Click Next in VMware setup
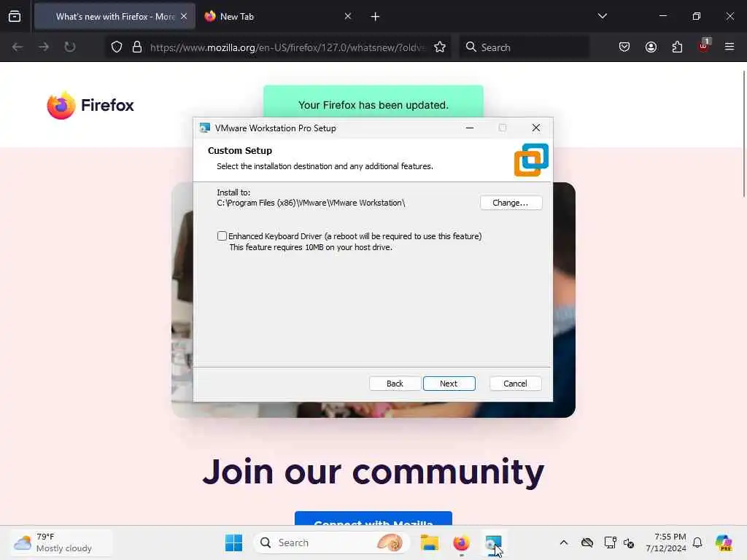The image size is (747, 560). pos(449,384)
